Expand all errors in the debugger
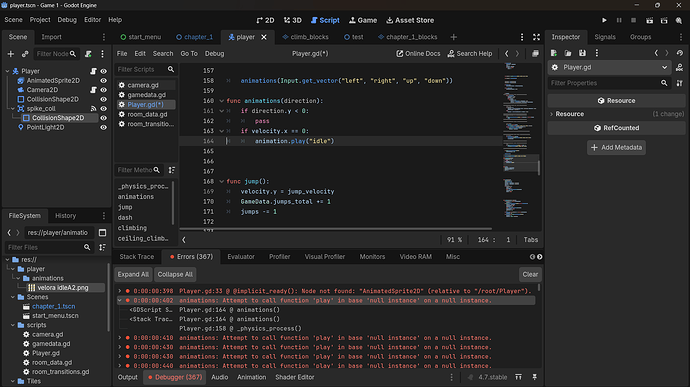This screenshot has height=387, width=690. click(x=133, y=274)
